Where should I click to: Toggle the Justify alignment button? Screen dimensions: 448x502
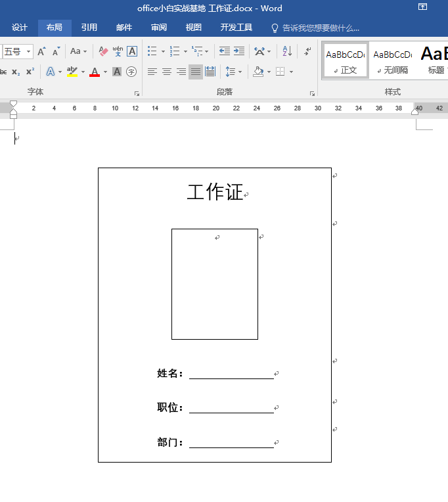point(196,72)
